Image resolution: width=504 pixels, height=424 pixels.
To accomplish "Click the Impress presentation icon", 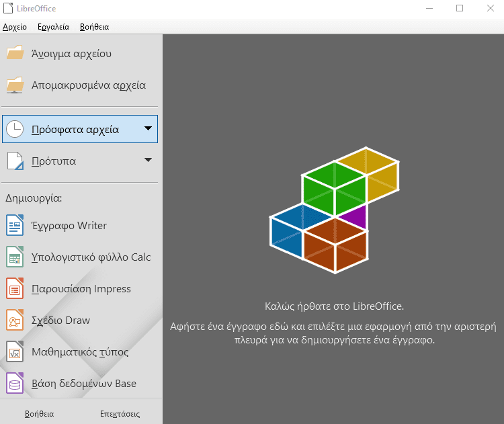I will click(15, 288).
